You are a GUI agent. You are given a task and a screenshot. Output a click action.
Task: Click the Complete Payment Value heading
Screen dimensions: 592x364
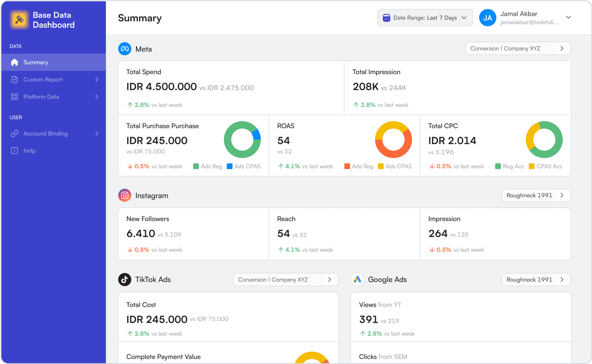(163, 357)
